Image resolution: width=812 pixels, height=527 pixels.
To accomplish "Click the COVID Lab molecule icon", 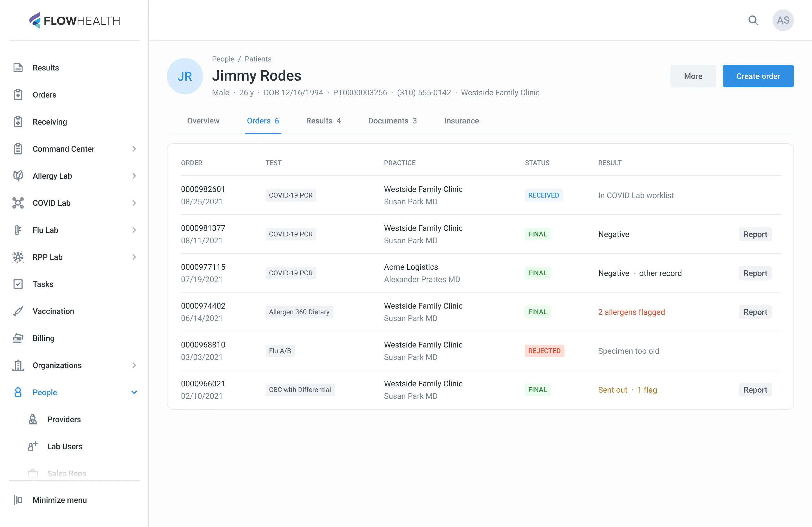I will [x=18, y=203].
